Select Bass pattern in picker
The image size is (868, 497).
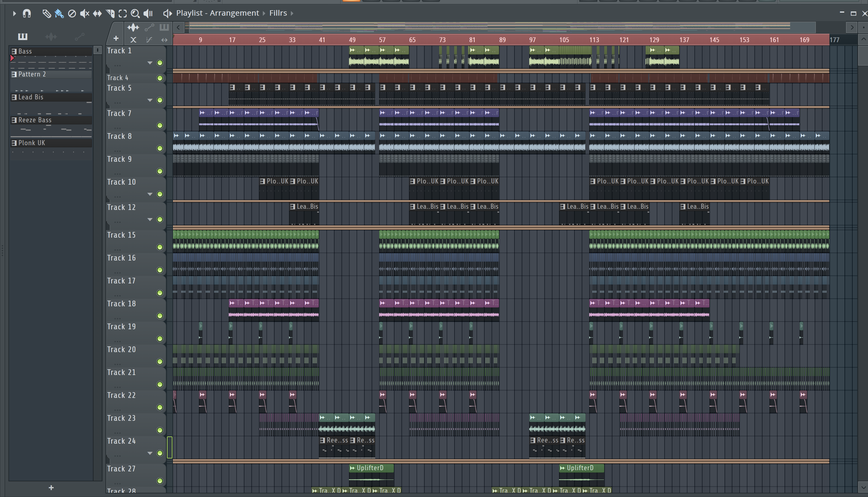tap(51, 51)
